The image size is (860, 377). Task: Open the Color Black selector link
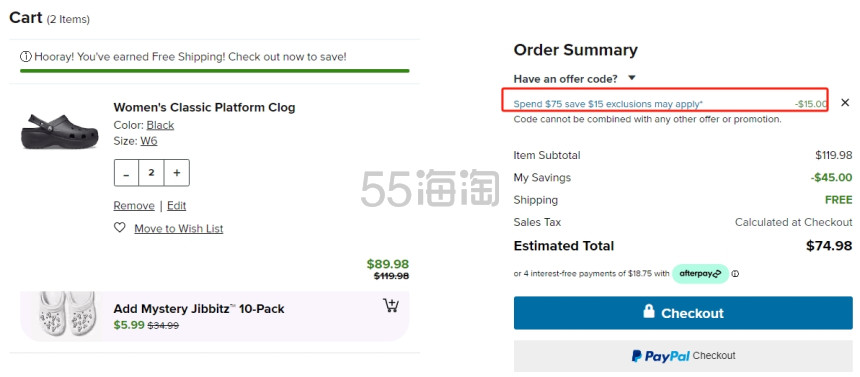pos(160,125)
